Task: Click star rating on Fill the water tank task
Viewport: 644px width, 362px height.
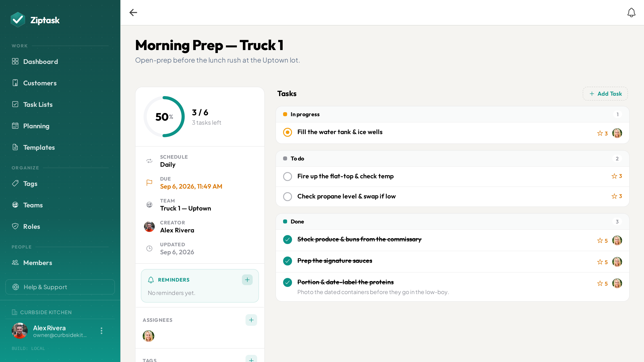Action: 602,133
